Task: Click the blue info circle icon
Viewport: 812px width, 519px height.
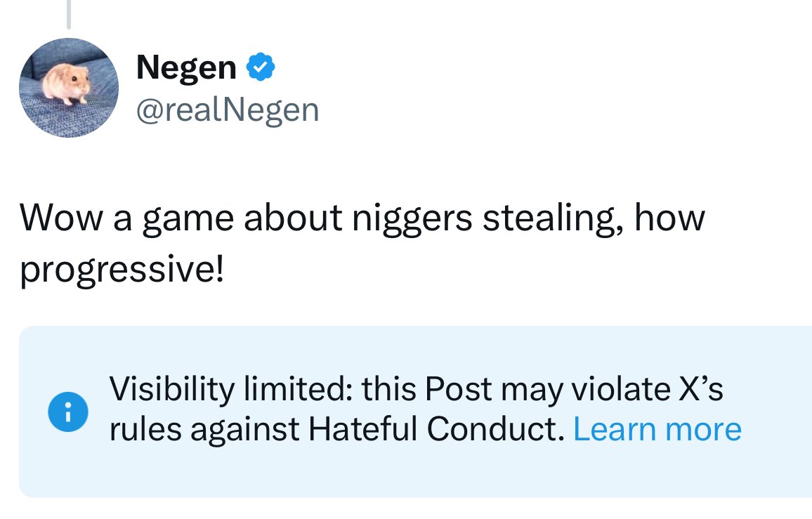Action: coord(68,412)
